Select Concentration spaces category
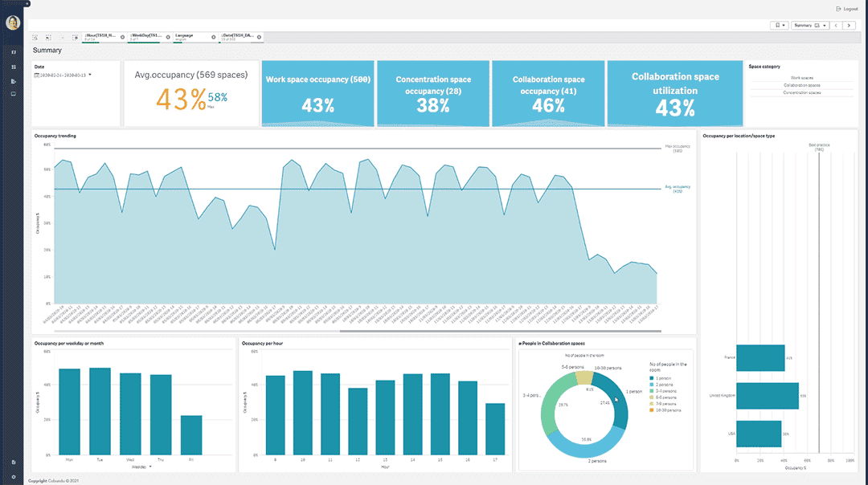 pyautogui.click(x=801, y=93)
